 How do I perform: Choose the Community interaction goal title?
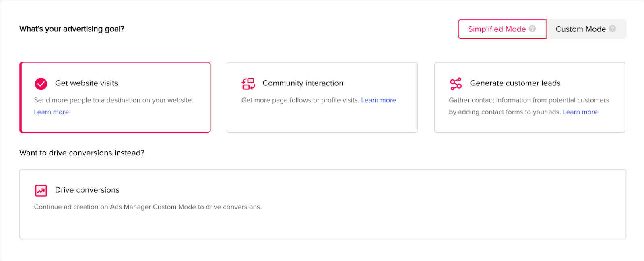click(303, 83)
